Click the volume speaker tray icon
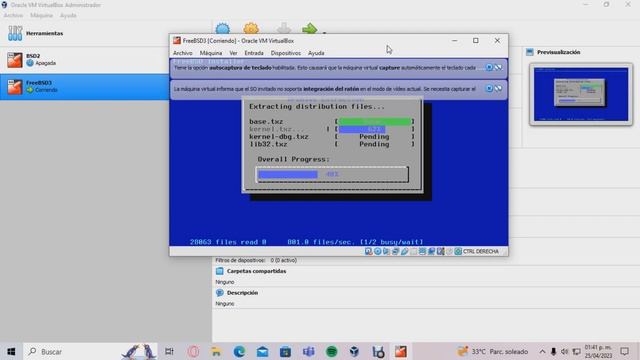 [x=564, y=351]
